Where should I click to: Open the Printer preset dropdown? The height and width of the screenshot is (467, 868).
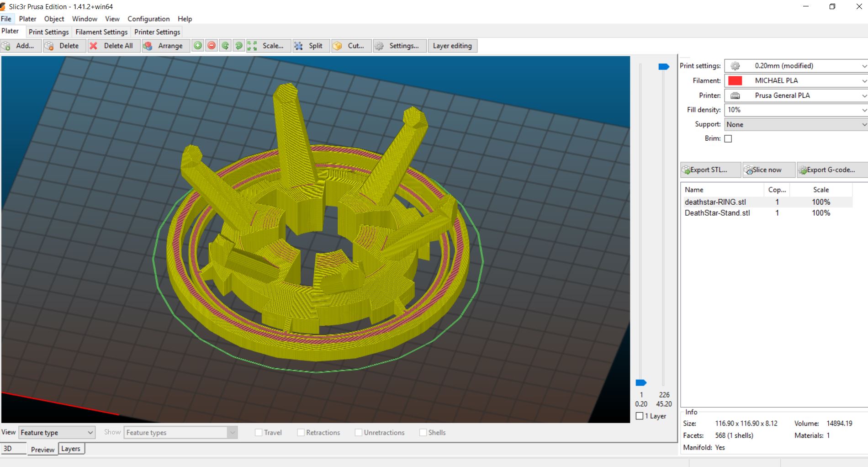tap(796, 96)
